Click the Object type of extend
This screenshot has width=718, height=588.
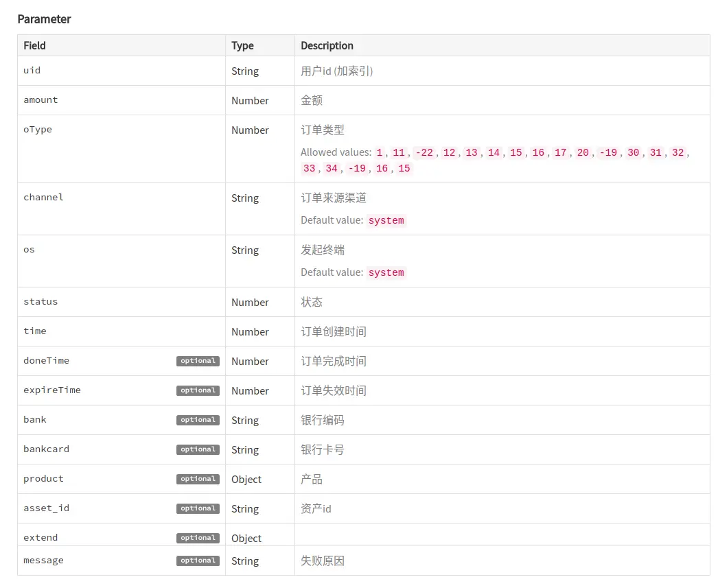coord(246,539)
